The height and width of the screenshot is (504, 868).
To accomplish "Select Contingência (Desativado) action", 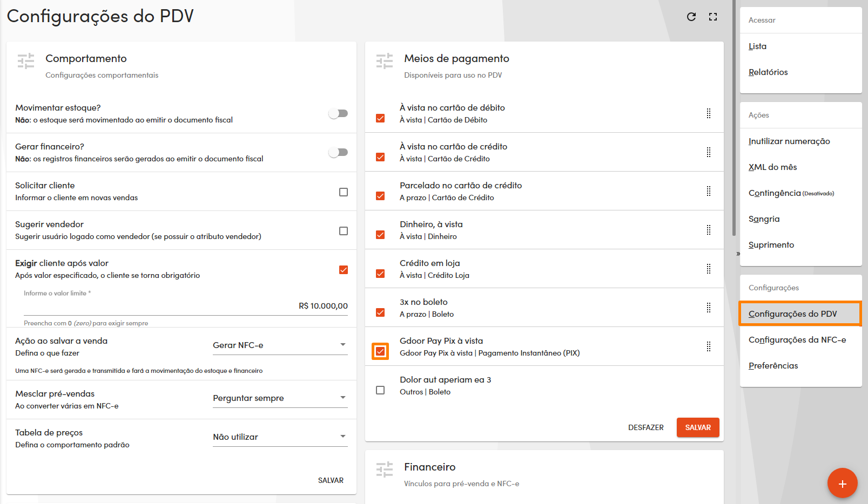I will 801,193.
